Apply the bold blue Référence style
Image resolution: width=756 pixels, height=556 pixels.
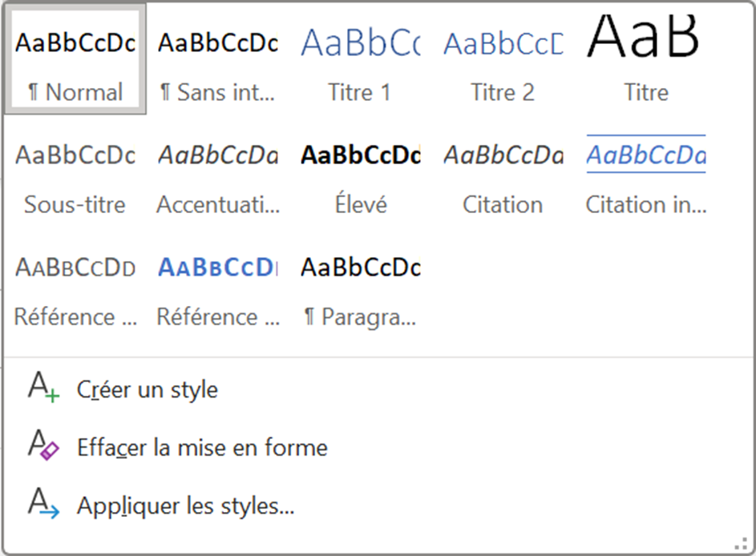coord(217,288)
